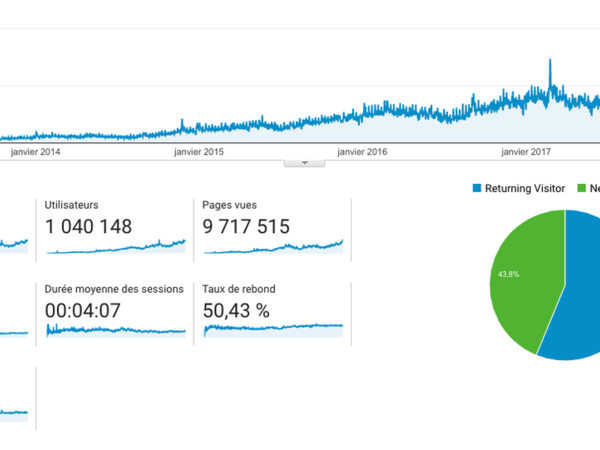Collapse the timeline chart using the arrow handle
The image size is (600, 450).
click(297, 162)
